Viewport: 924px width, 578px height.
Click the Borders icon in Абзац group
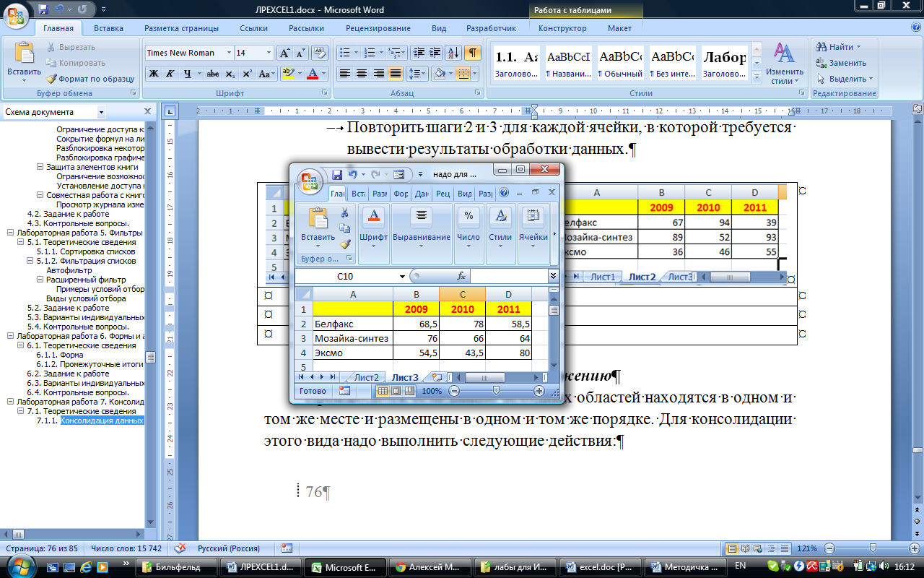(463, 74)
